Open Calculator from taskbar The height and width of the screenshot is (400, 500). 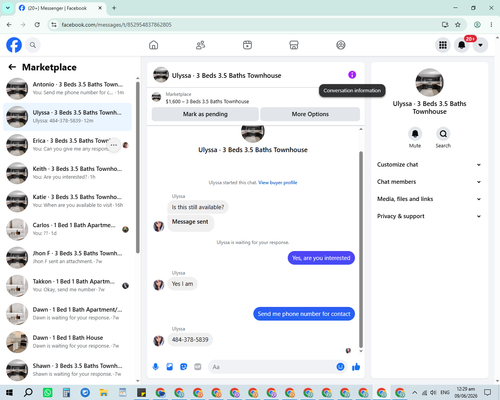click(66, 392)
